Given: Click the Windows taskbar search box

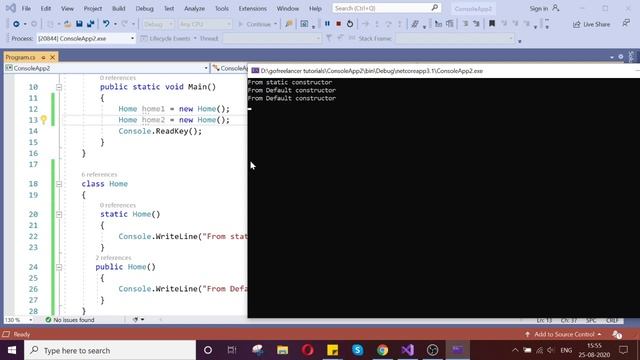Looking at the screenshot, I should point(110,350).
